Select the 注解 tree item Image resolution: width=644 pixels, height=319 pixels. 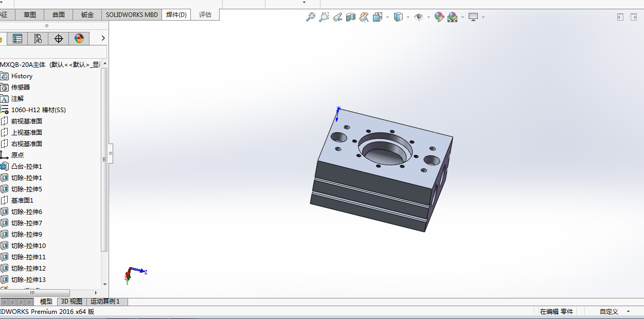17,99
